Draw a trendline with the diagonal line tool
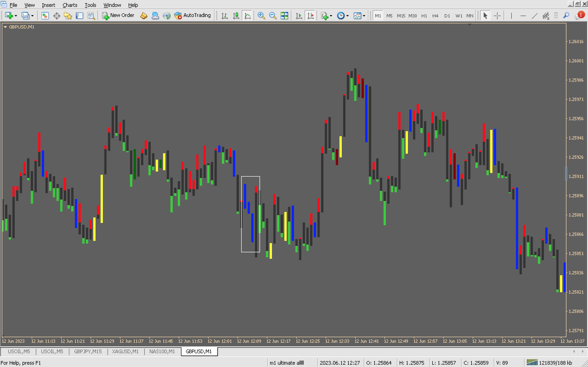Viewport: 588px width, 367px height. click(534, 16)
